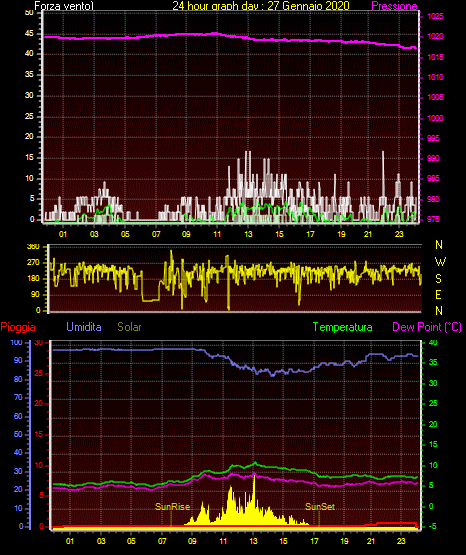The height and width of the screenshot is (555, 466).
Task: Click the green 'Temperatura' legend label
Action: [x=343, y=327]
